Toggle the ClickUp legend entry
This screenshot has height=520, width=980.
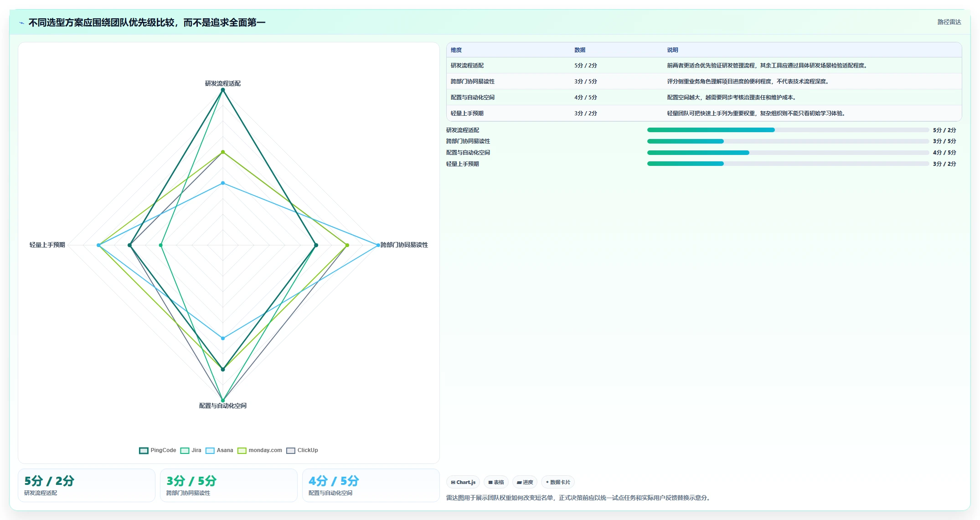click(x=302, y=450)
